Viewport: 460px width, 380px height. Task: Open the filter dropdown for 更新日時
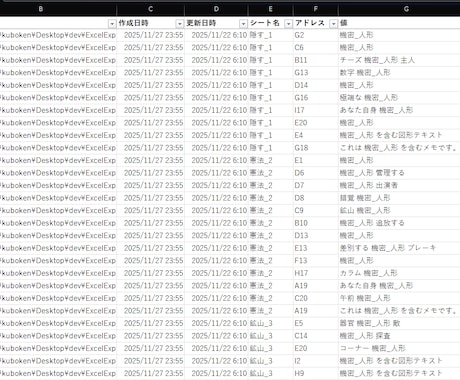(243, 24)
